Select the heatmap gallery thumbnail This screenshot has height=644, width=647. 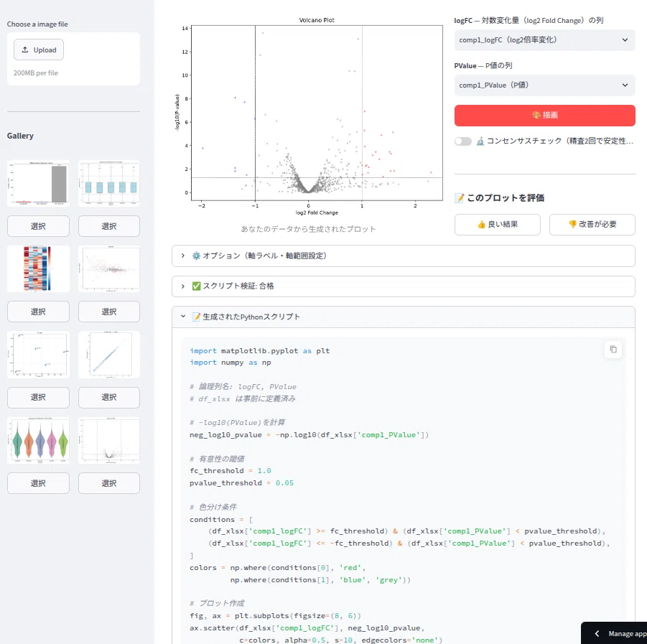38,269
